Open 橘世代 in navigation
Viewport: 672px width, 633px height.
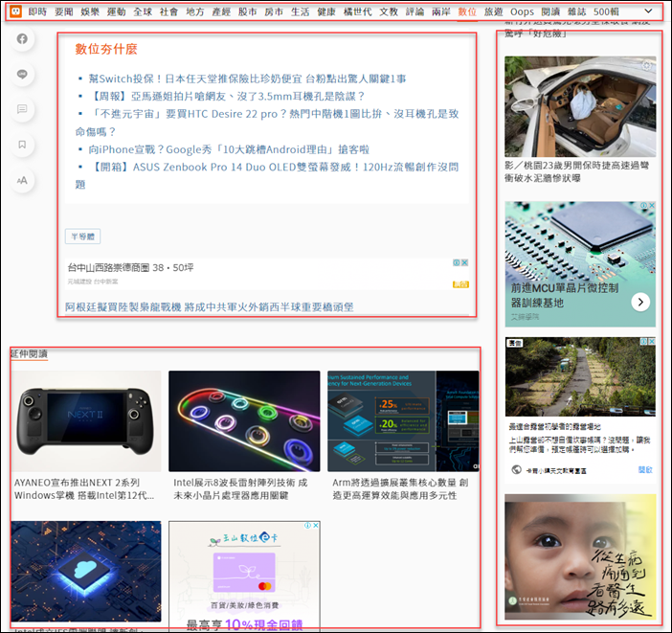(358, 11)
